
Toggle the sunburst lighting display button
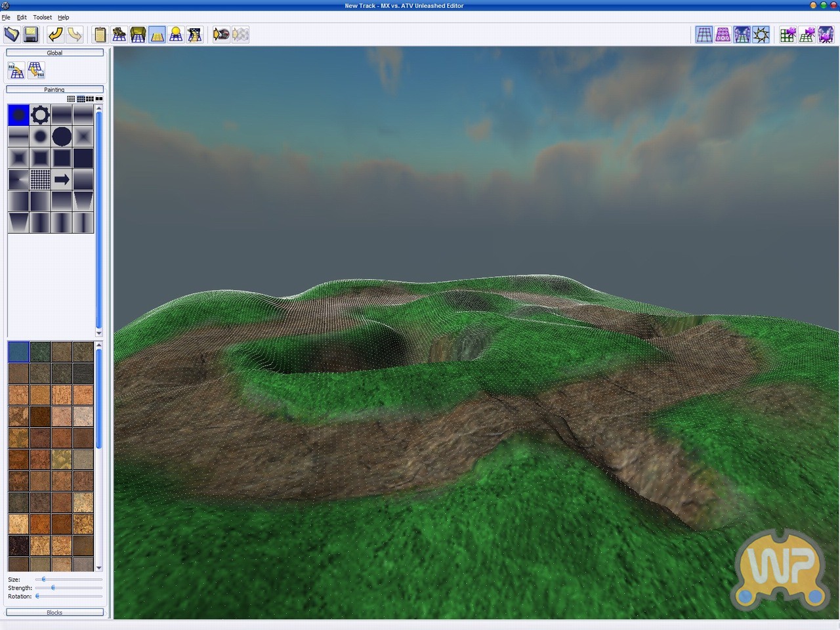[x=761, y=35]
